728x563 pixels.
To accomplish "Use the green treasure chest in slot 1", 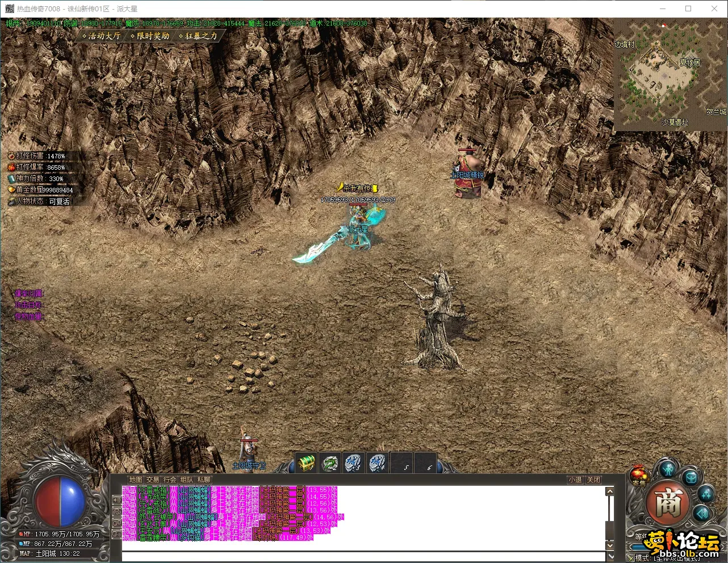I will (307, 463).
